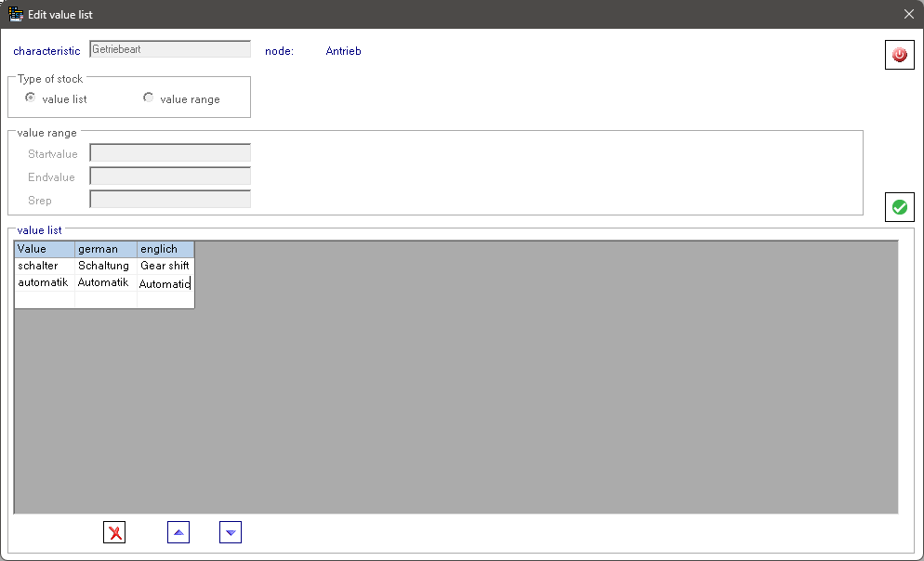Confirm with the green checkmark icon
The image size is (924, 561).
click(899, 207)
